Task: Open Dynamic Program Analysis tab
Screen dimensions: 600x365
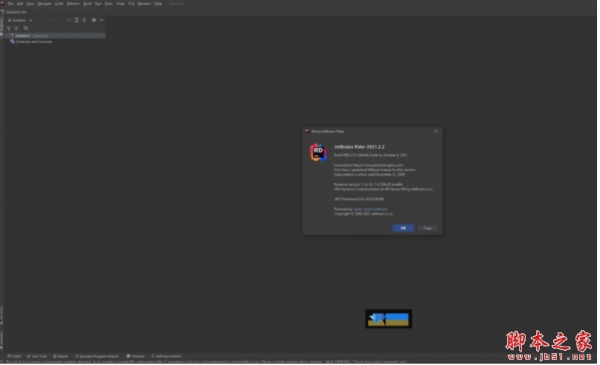Action: (x=97, y=357)
